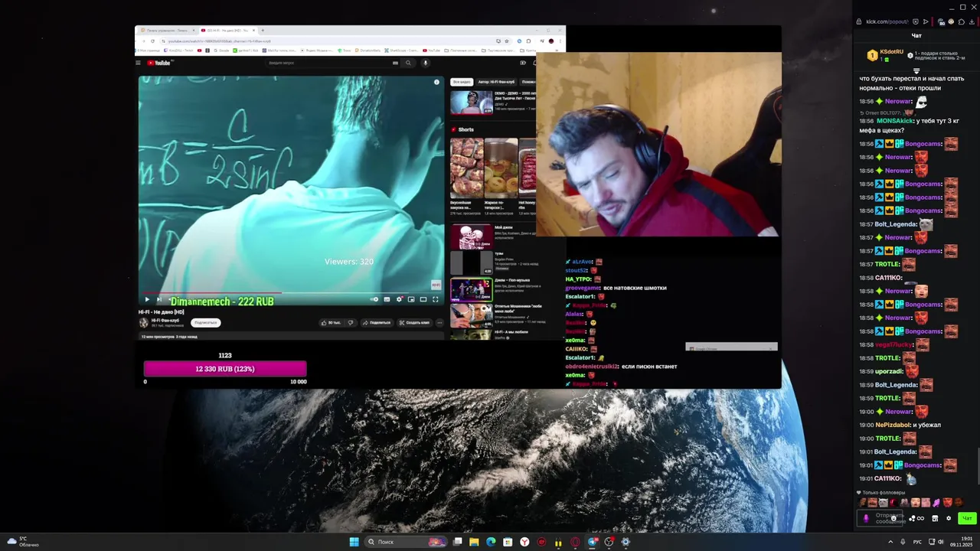
Task: Click the Kick chat message input field
Action: coord(881,518)
